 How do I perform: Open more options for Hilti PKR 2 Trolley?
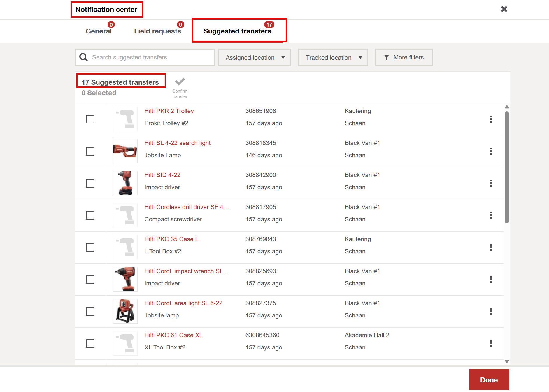[x=491, y=119]
